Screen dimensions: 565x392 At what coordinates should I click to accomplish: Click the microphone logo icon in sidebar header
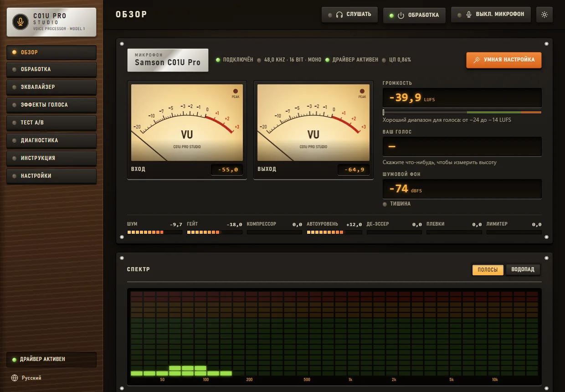20,21
